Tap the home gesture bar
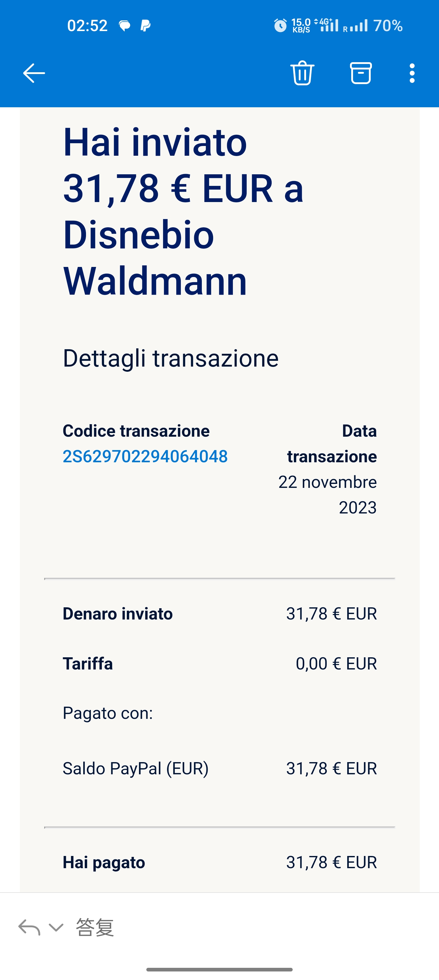Viewport: 439px width, 980px height. click(x=219, y=969)
